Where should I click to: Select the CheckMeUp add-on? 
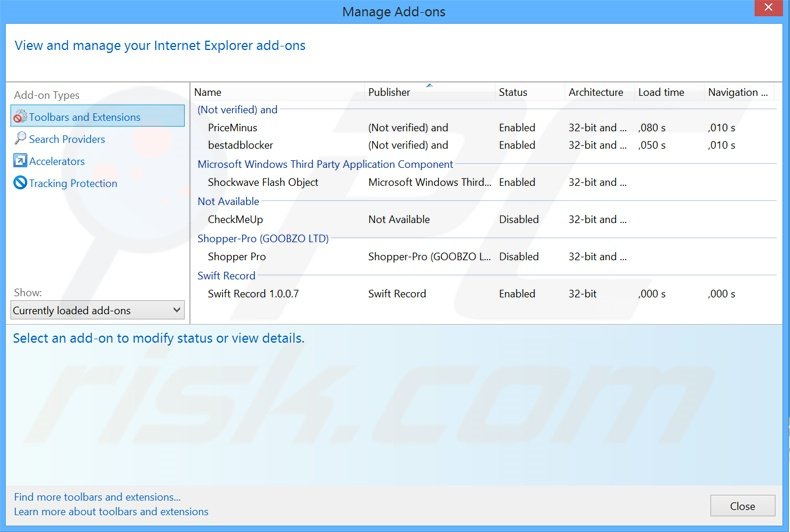click(x=235, y=220)
